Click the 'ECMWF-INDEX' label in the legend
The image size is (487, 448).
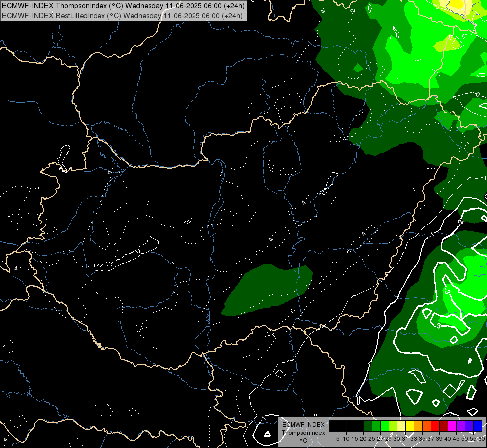click(x=303, y=425)
